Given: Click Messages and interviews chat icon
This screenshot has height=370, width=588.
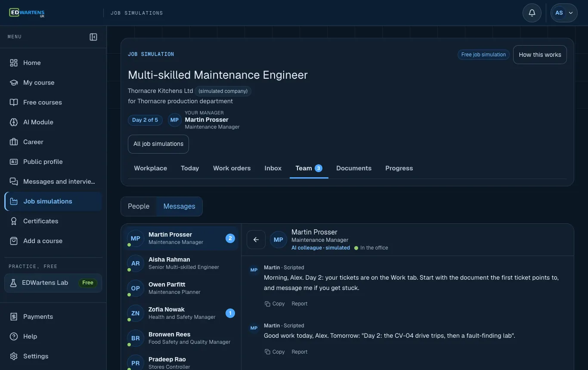Looking at the screenshot, I should point(14,182).
